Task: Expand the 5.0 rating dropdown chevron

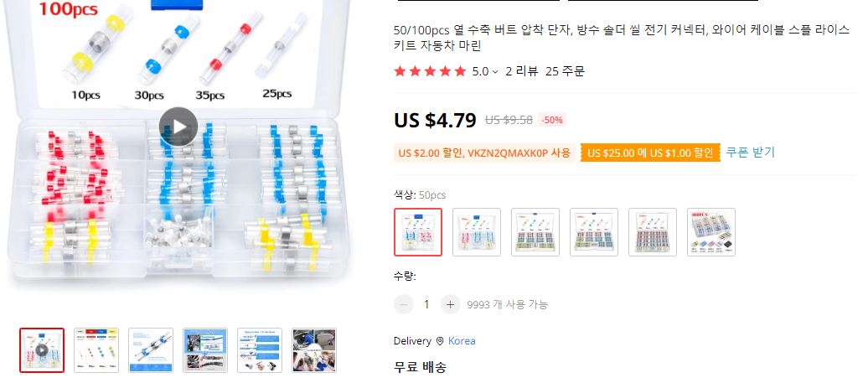Action: point(495,72)
